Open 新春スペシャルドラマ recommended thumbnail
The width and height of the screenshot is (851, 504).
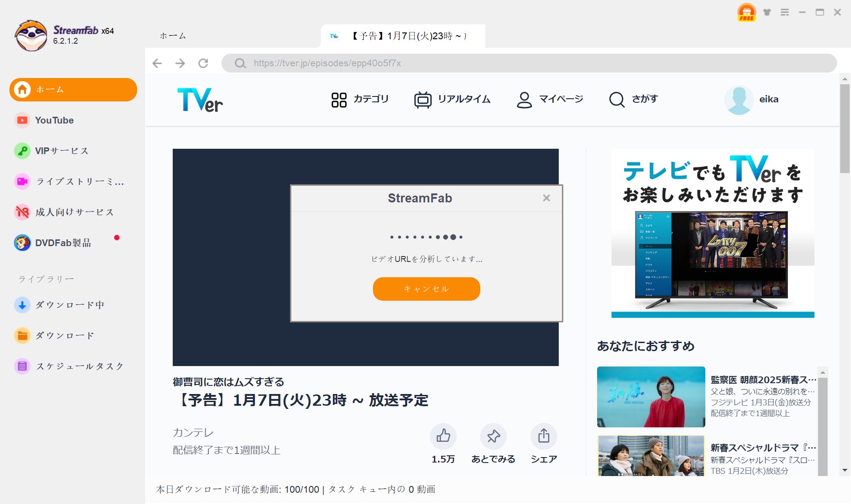pos(651,455)
